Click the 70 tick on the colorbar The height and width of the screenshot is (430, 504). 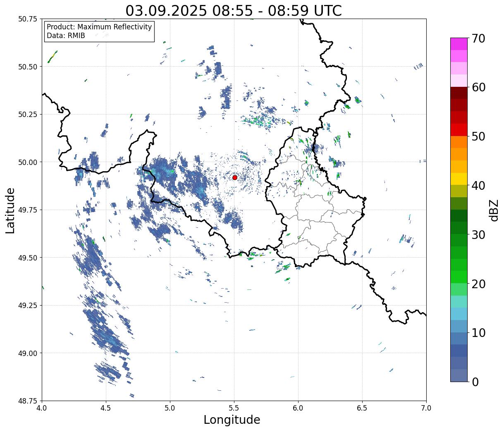click(478, 38)
